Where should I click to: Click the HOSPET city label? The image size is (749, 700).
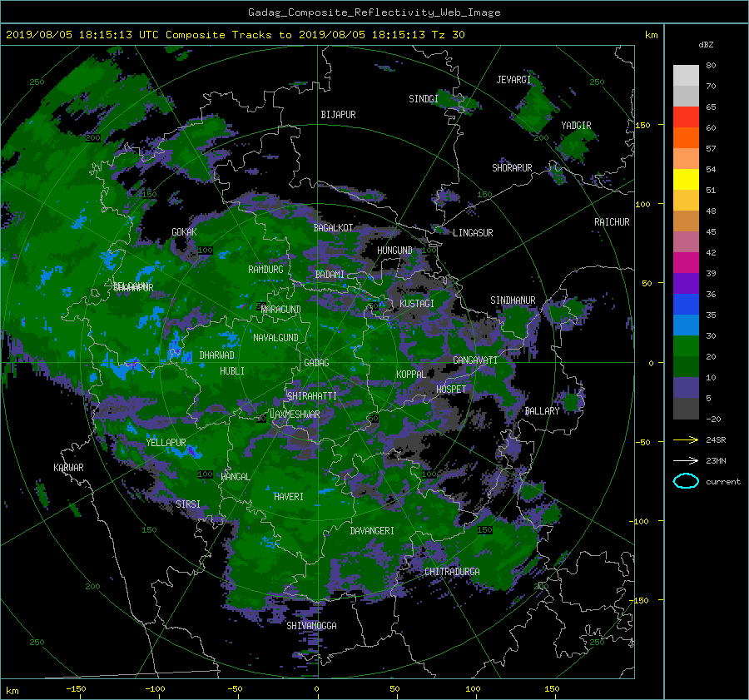click(x=451, y=390)
